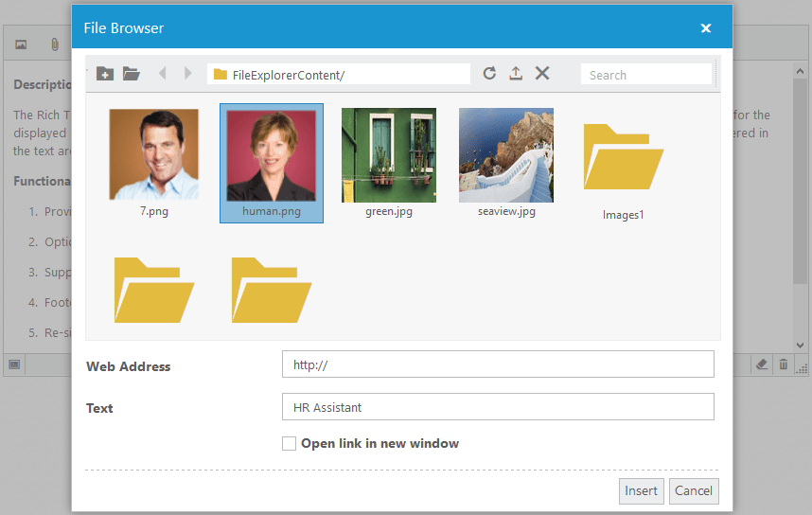Click the Search box in file browser

click(647, 75)
